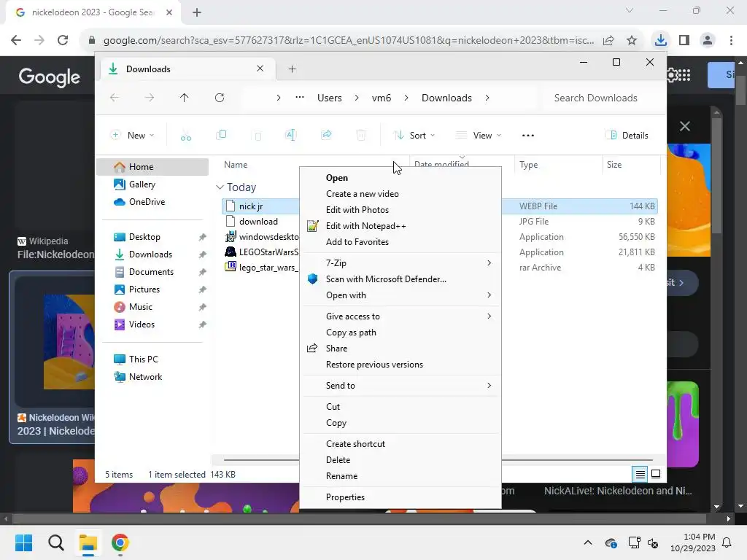Open notification bell in taskbar
This screenshot has width=747, height=560.
click(x=727, y=542)
